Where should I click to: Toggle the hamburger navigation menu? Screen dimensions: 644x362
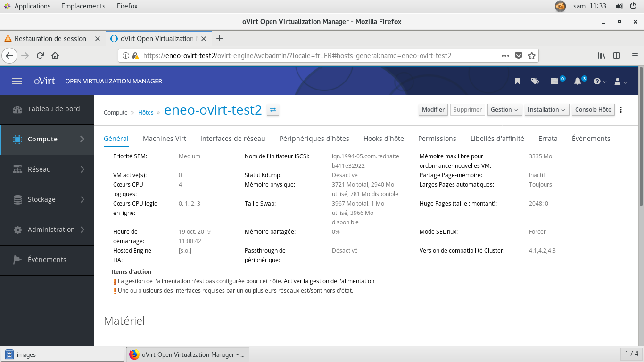pos(17,81)
